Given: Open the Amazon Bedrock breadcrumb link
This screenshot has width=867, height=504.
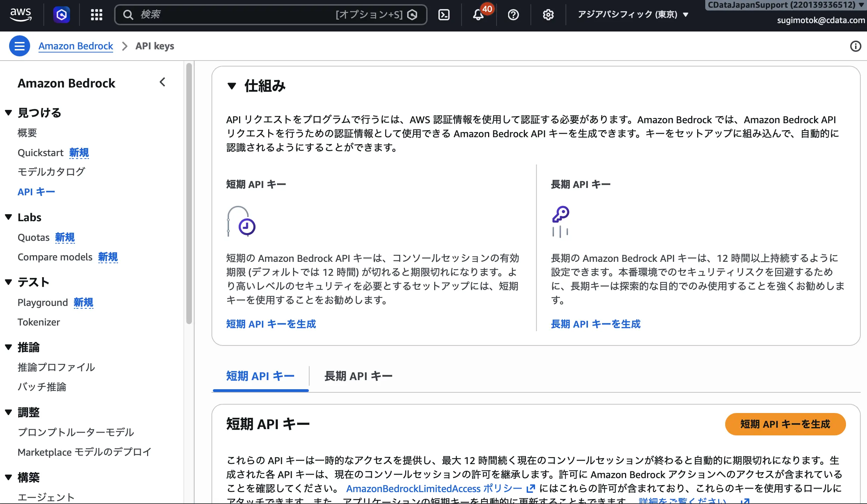Looking at the screenshot, I should (76, 46).
